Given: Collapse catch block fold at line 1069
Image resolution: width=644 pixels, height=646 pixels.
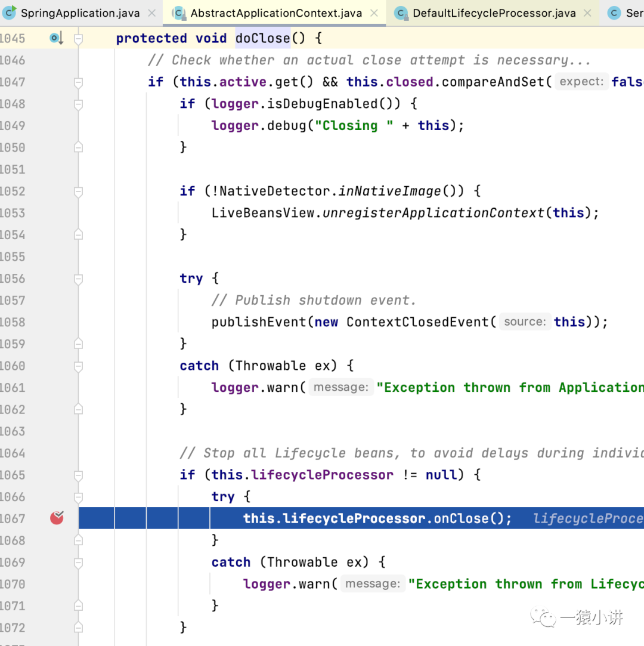Looking at the screenshot, I should (x=78, y=562).
